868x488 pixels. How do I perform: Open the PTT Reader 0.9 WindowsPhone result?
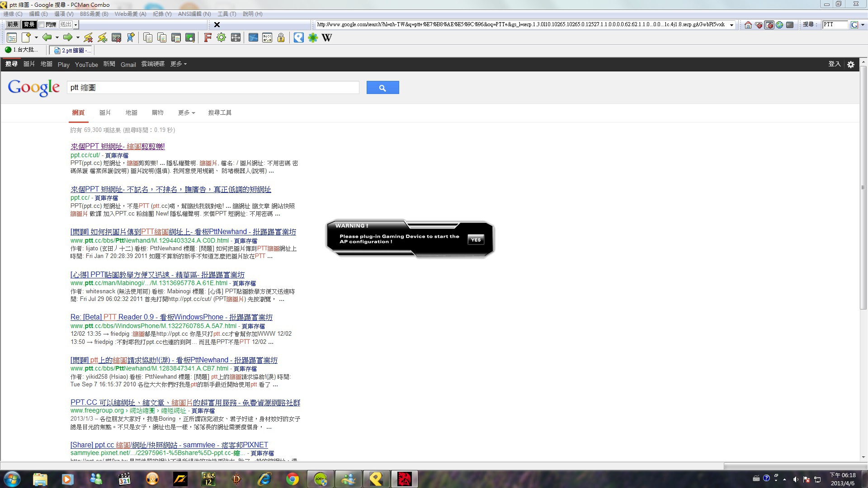[171, 317]
